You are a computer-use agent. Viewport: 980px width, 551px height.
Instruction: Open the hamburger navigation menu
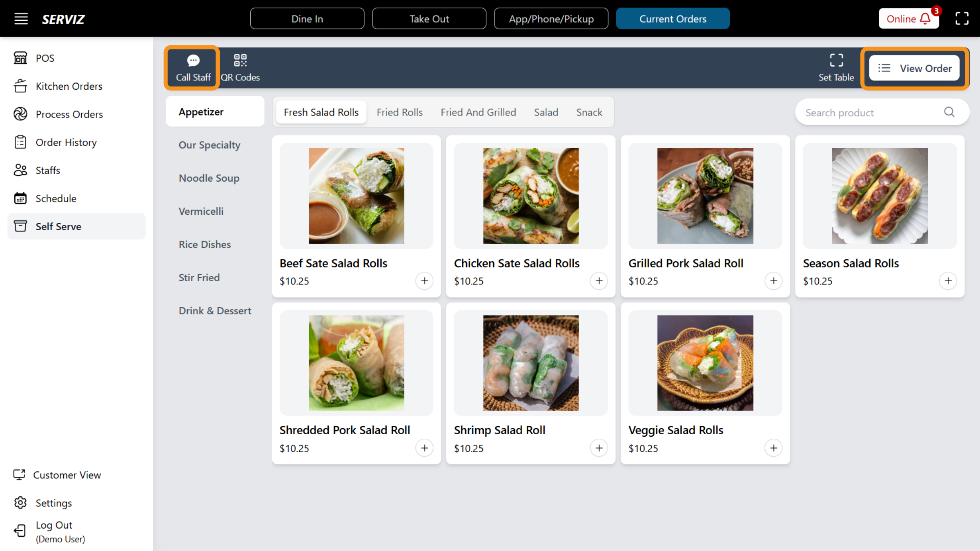tap(21, 18)
